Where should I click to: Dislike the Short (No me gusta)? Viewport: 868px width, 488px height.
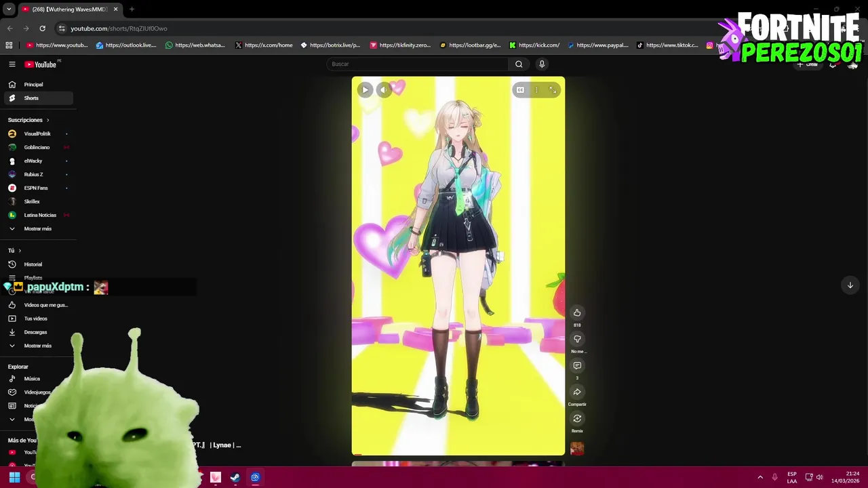coord(577,339)
